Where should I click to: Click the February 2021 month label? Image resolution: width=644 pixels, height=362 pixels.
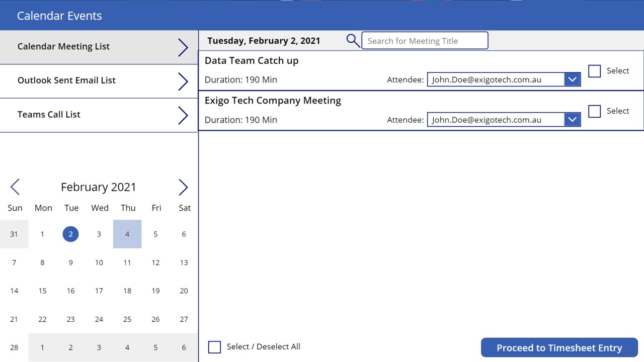(x=99, y=187)
